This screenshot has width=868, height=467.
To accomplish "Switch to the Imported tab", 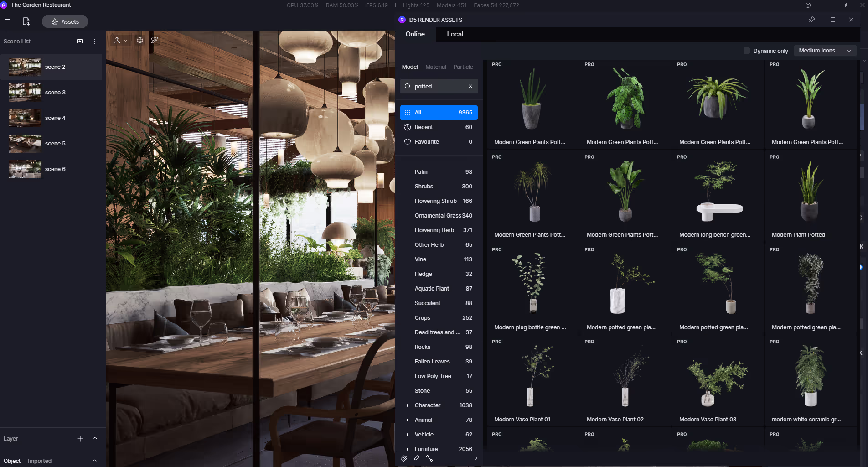I will click(x=40, y=461).
